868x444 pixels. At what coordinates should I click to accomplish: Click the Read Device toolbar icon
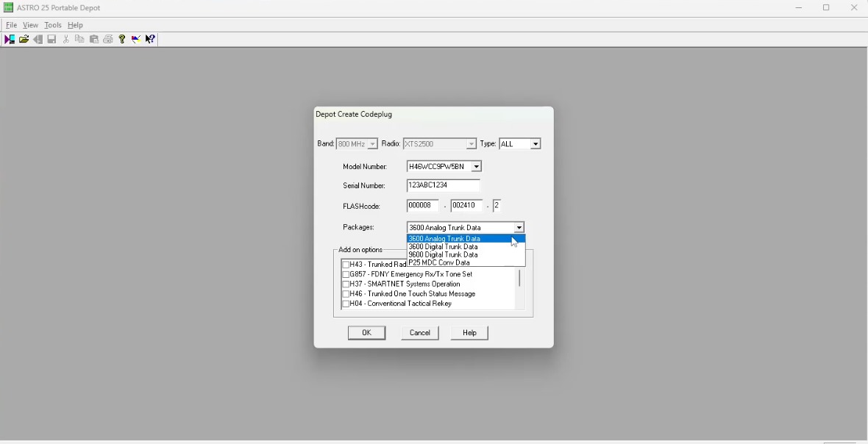pos(10,39)
